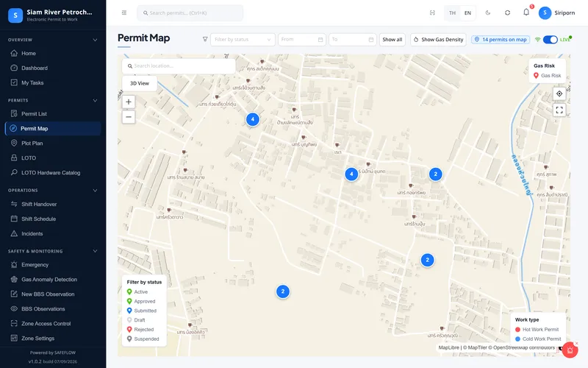Viewport: 588px width, 368px height.
Task: Open the scan icon in top bar
Action: 432,13
